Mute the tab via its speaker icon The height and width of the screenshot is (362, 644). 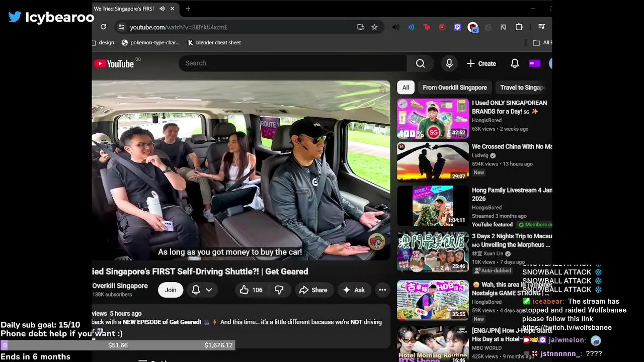pyautogui.click(x=162, y=9)
